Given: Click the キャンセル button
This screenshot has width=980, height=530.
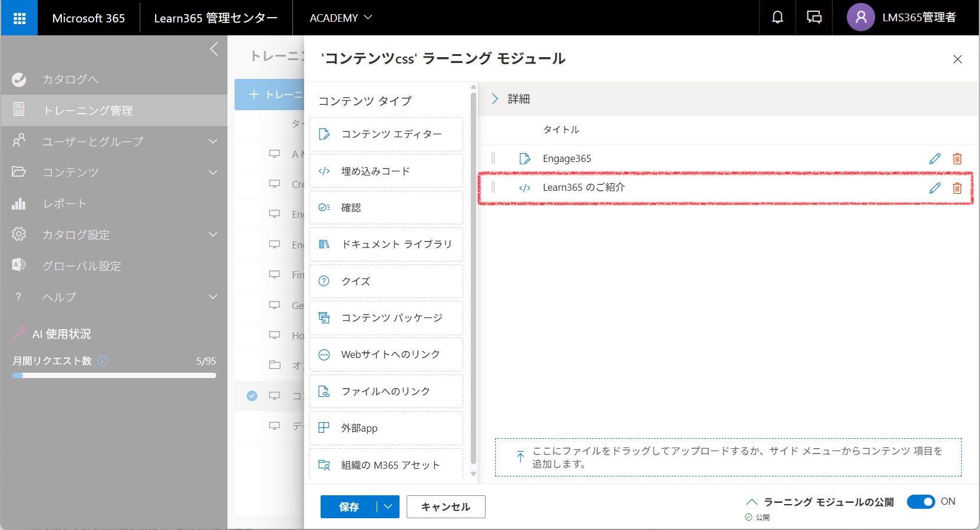Looking at the screenshot, I should (x=446, y=506).
